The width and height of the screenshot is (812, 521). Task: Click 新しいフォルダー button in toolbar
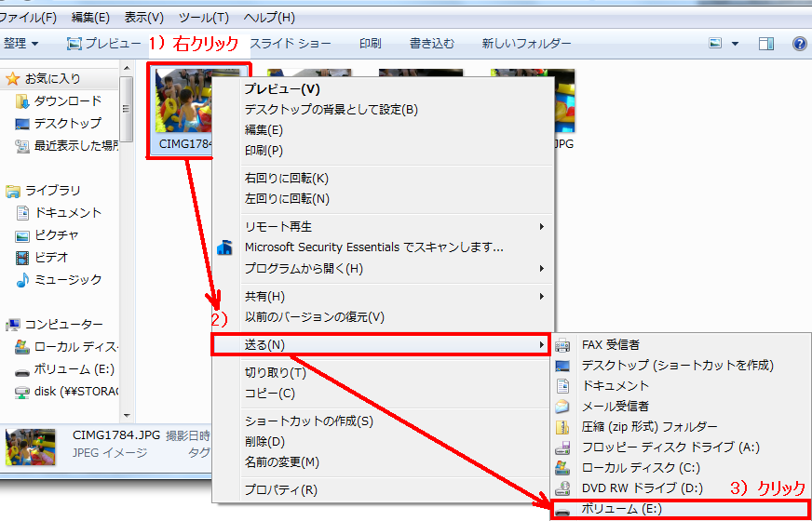526,44
